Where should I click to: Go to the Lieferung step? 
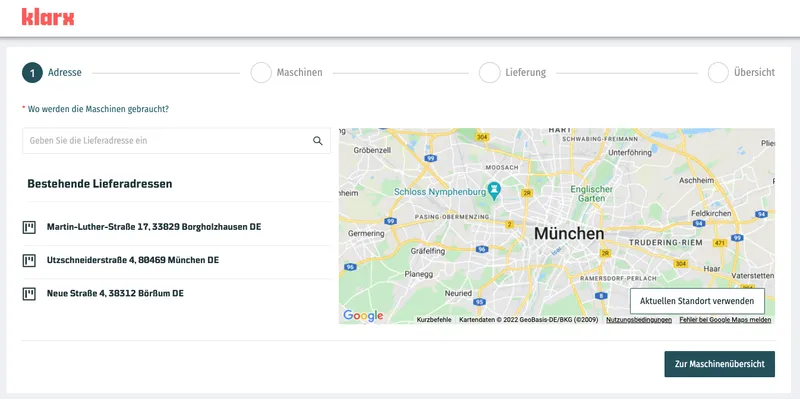pos(513,73)
